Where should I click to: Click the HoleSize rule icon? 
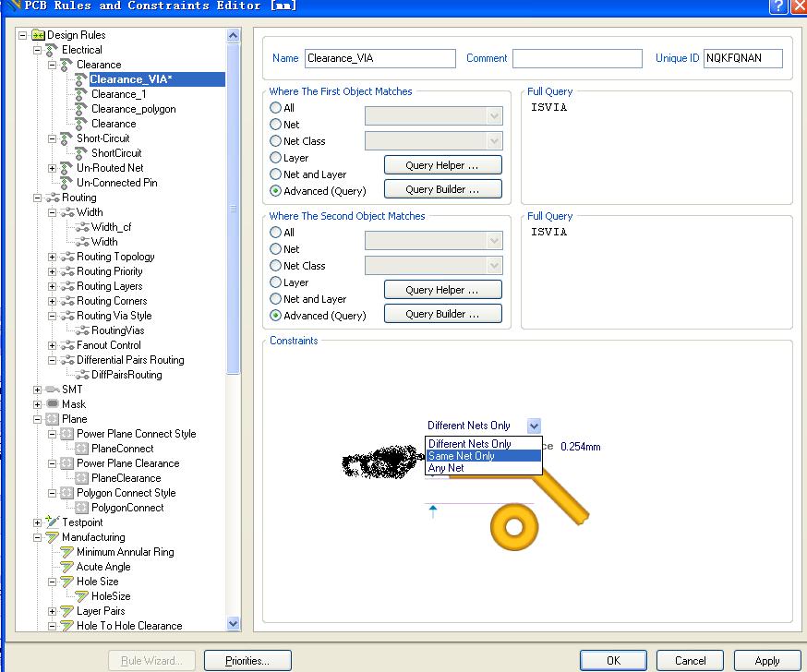tap(82, 596)
